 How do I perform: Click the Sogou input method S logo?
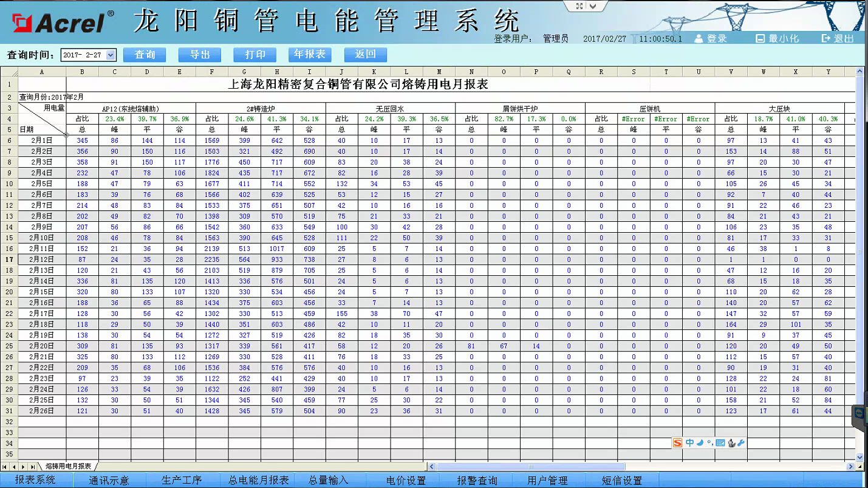point(677,443)
